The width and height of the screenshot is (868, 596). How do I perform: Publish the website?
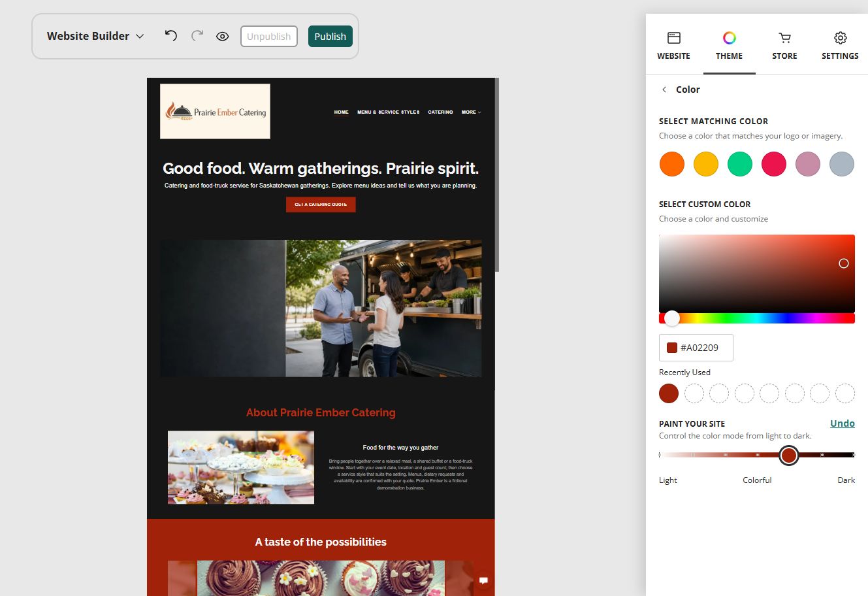click(x=330, y=37)
